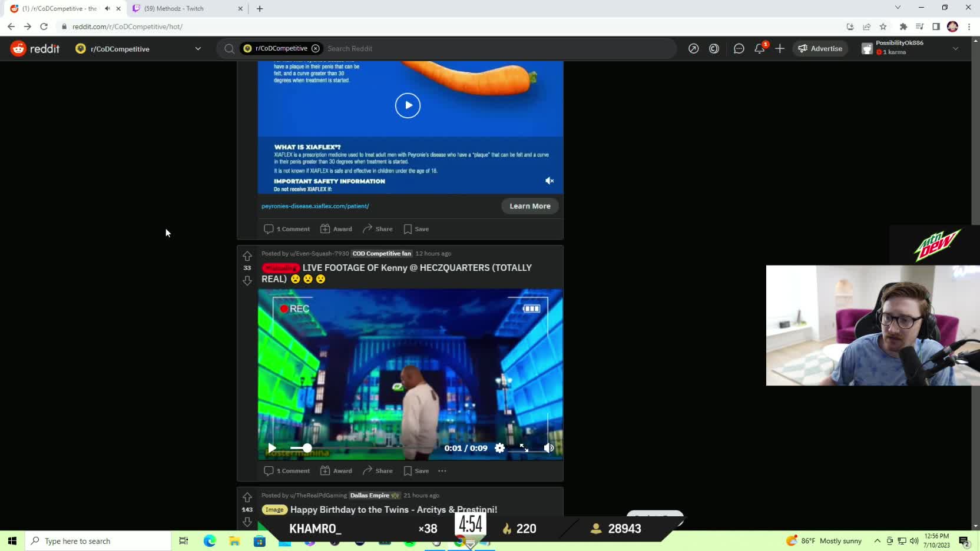Open u/Even-Squash-7930 profile link
Image resolution: width=980 pixels, height=551 pixels.
pyautogui.click(x=319, y=254)
